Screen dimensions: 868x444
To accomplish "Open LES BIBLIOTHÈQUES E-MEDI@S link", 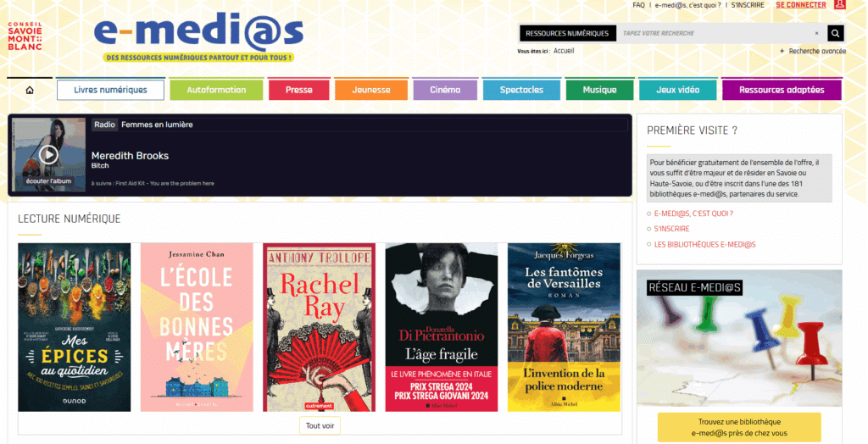I will click(x=704, y=244).
